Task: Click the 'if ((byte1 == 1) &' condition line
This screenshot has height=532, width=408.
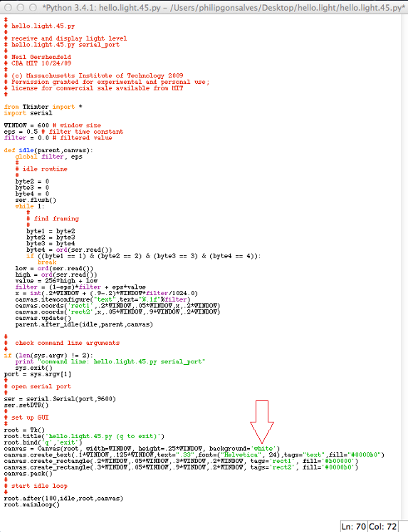Action: coord(144,256)
